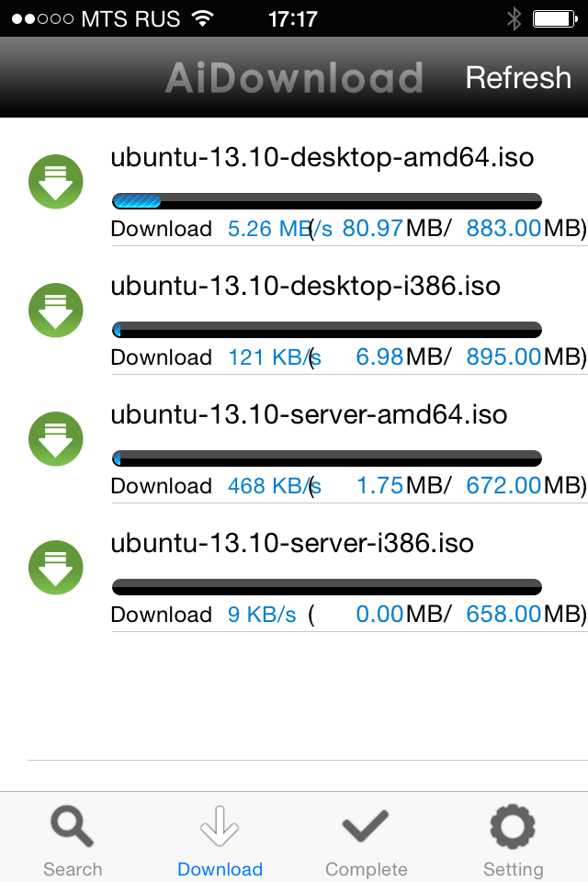Click progress bar of ubuntu-13.10-server-i386.iso
The width and height of the screenshot is (588, 882).
(x=326, y=587)
